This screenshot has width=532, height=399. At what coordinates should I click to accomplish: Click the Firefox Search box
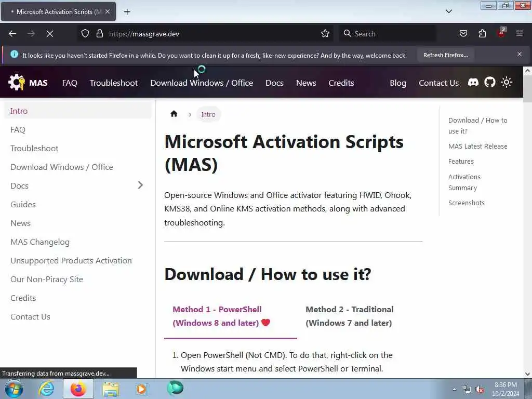(x=387, y=34)
